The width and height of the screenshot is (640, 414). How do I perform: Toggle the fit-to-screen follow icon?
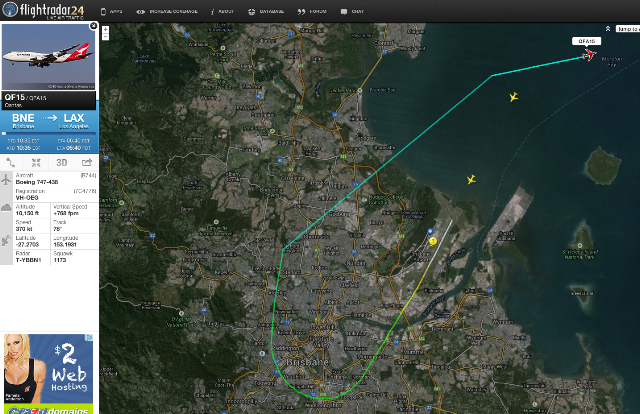[36, 162]
